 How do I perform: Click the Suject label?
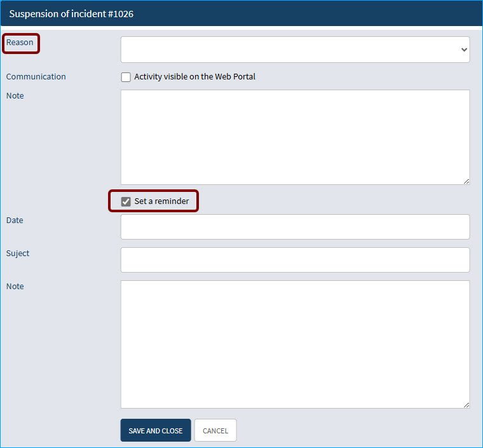coord(18,254)
